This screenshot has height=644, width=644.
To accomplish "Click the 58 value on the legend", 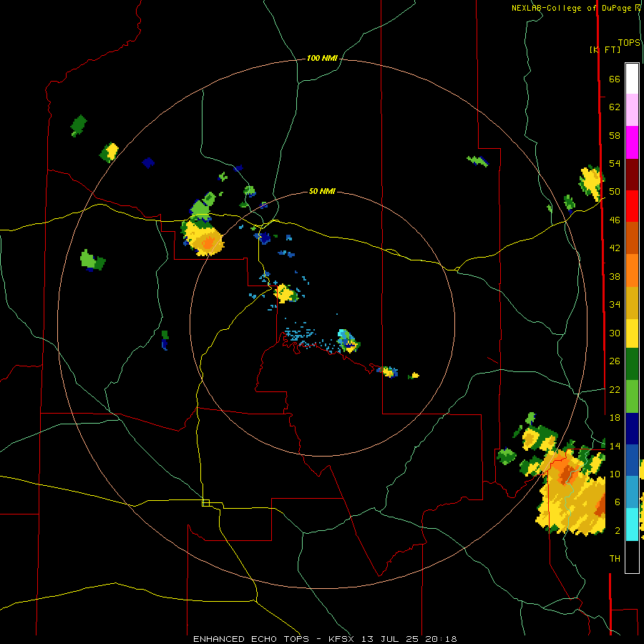I will pos(615,135).
